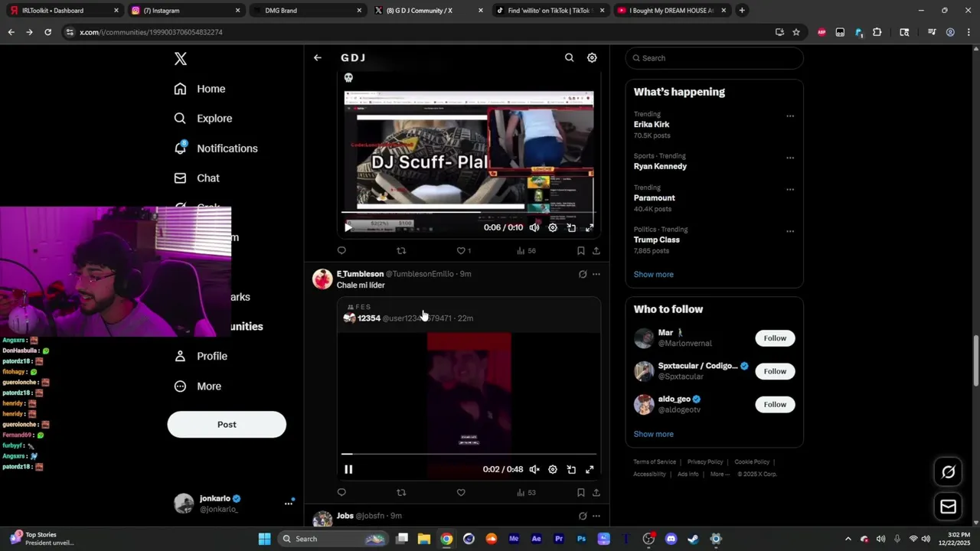The image size is (980, 551).
Task: Open the floating Grok button
Action: tap(949, 472)
